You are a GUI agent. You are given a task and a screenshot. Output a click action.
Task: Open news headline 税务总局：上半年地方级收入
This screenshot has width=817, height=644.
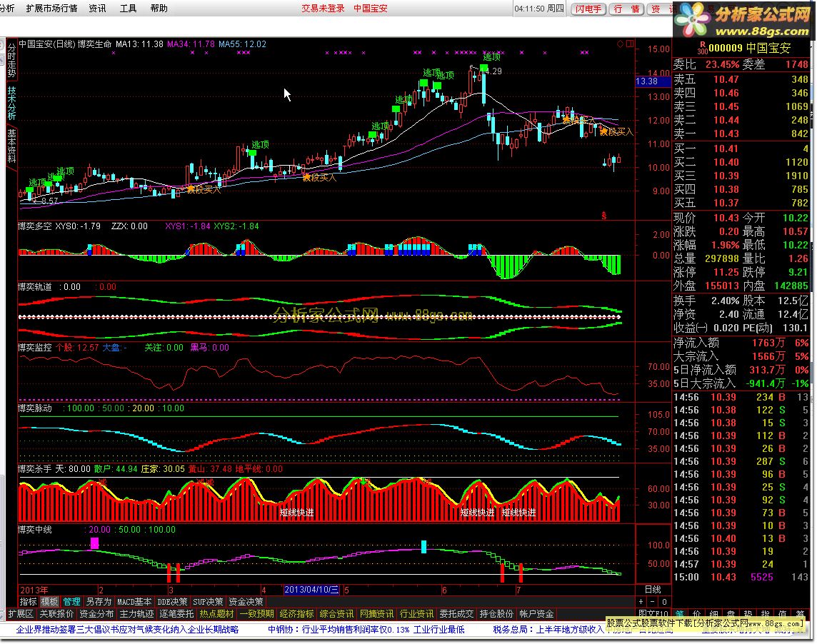(x=548, y=630)
